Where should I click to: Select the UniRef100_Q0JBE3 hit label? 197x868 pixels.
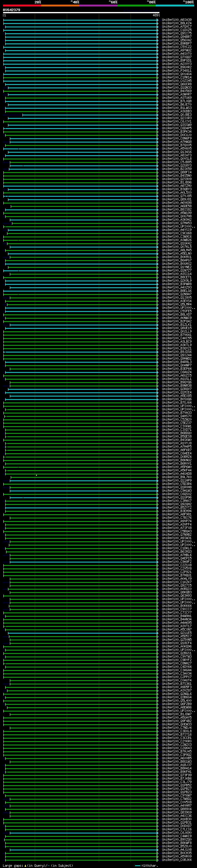176,115
